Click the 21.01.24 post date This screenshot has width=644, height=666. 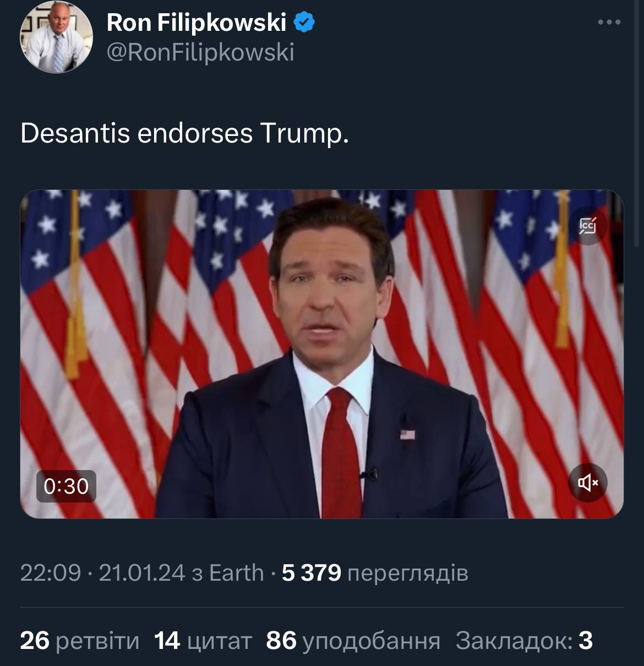(x=141, y=573)
